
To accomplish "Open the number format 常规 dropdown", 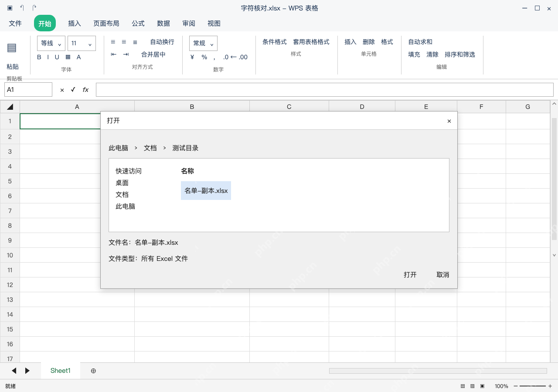I will tap(203, 44).
